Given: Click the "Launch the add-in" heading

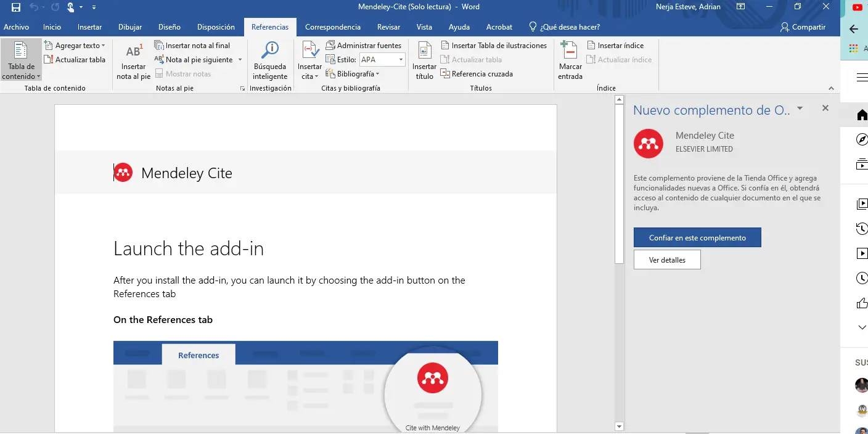Looking at the screenshot, I should pyautogui.click(x=189, y=248).
